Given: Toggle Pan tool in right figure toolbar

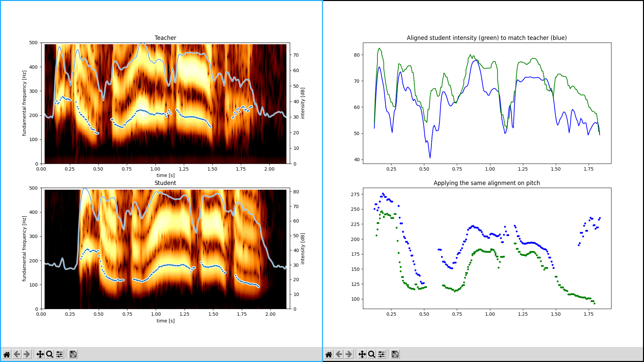Looking at the screenshot, I should pyautogui.click(x=362, y=354).
